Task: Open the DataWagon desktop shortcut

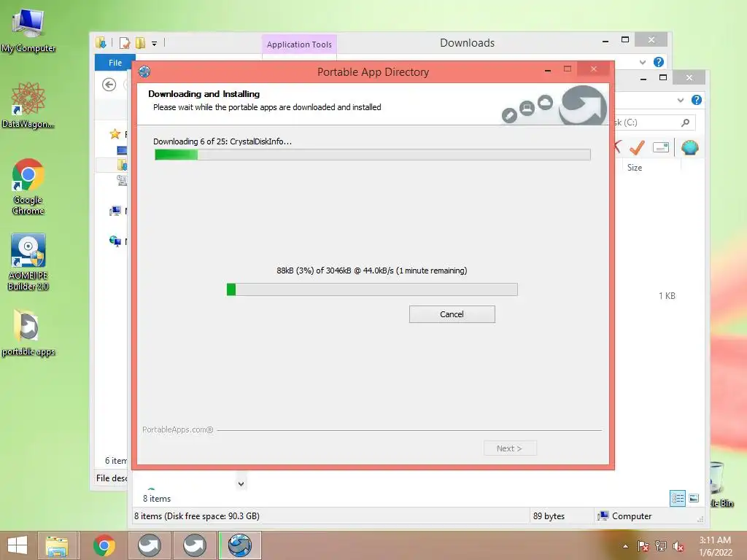Action: click(28, 105)
